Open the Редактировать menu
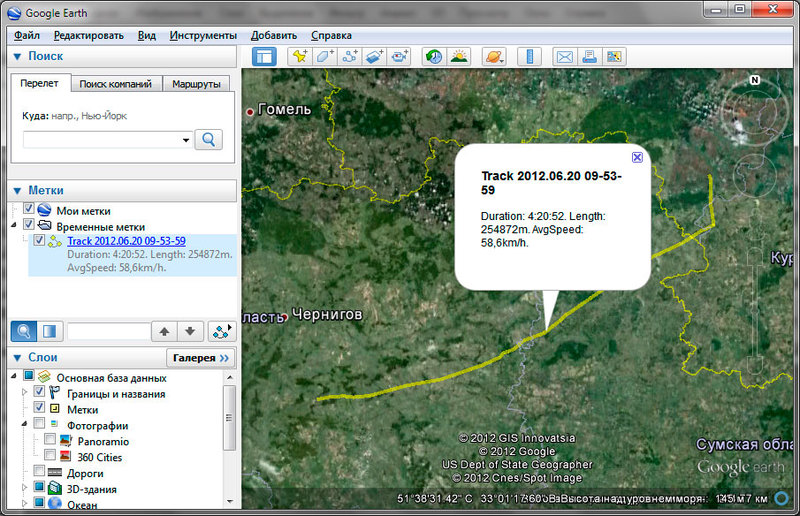The height and width of the screenshot is (516, 800). 89,35
